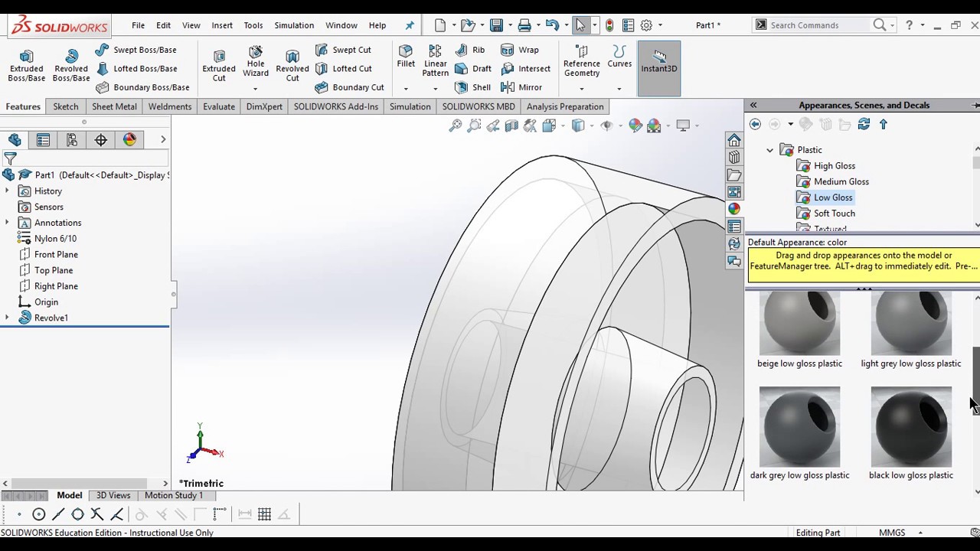Screen dimensions: 980x551
Task: Choose the Swept Boss/Base command
Action: coord(136,50)
